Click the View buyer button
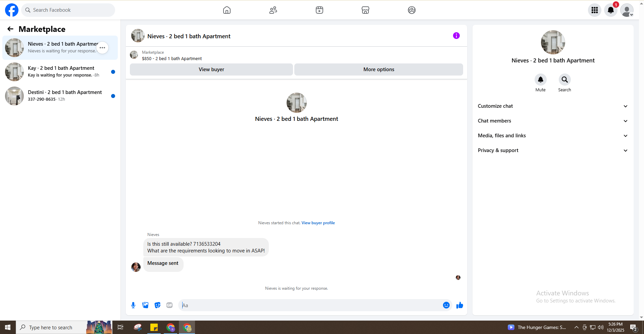 211,69
